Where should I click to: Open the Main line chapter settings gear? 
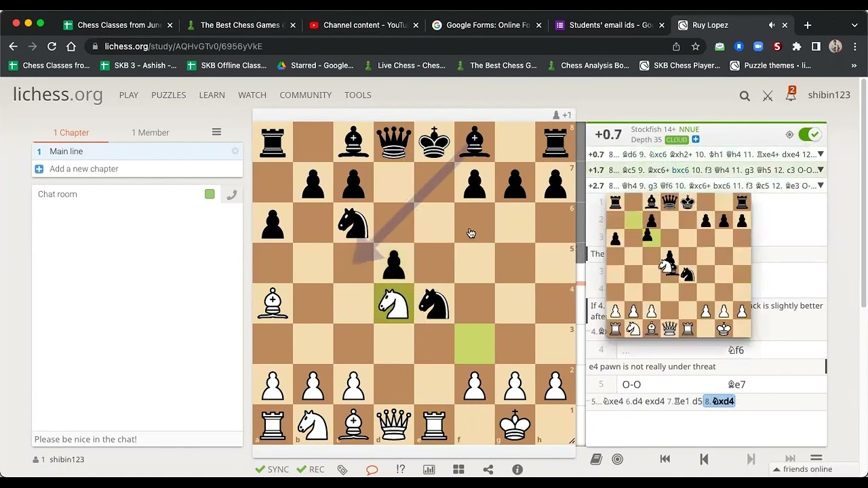pyautogui.click(x=235, y=151)
